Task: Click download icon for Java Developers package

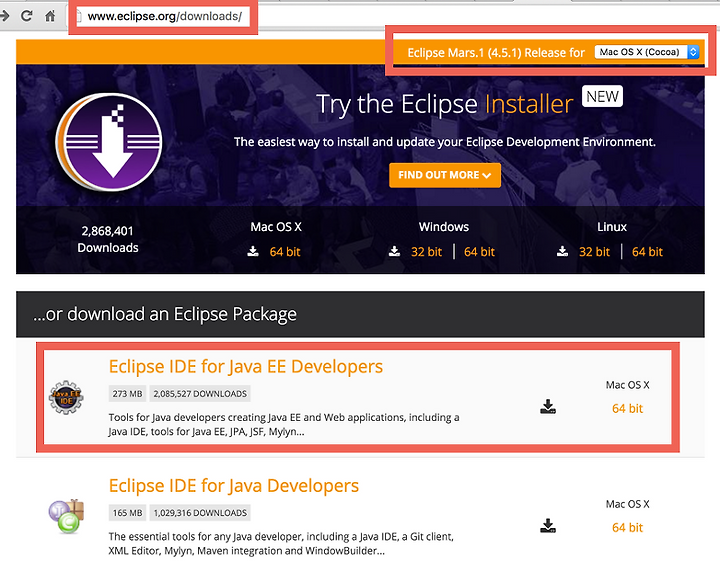Action: point(548,525)
